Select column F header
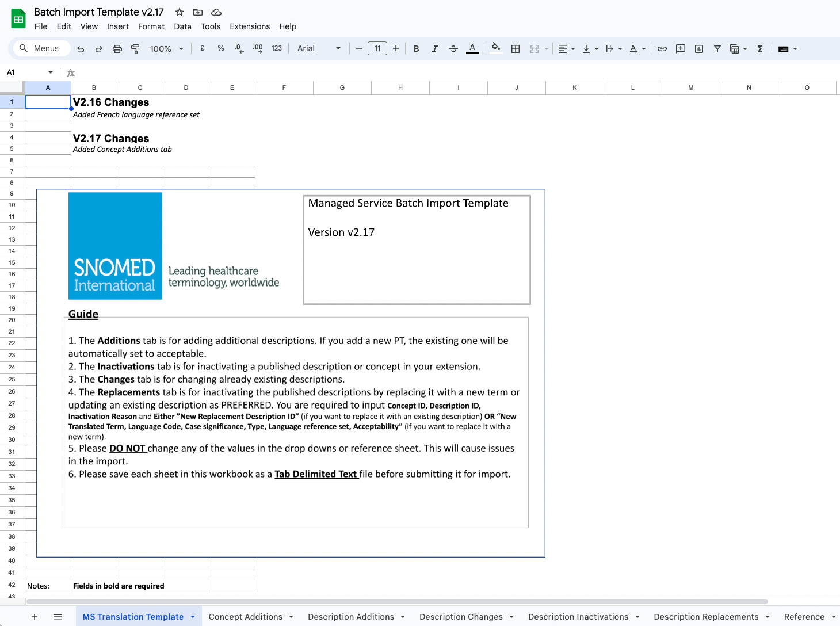Viewport: 840px width, 626px height. pos(284,87)
